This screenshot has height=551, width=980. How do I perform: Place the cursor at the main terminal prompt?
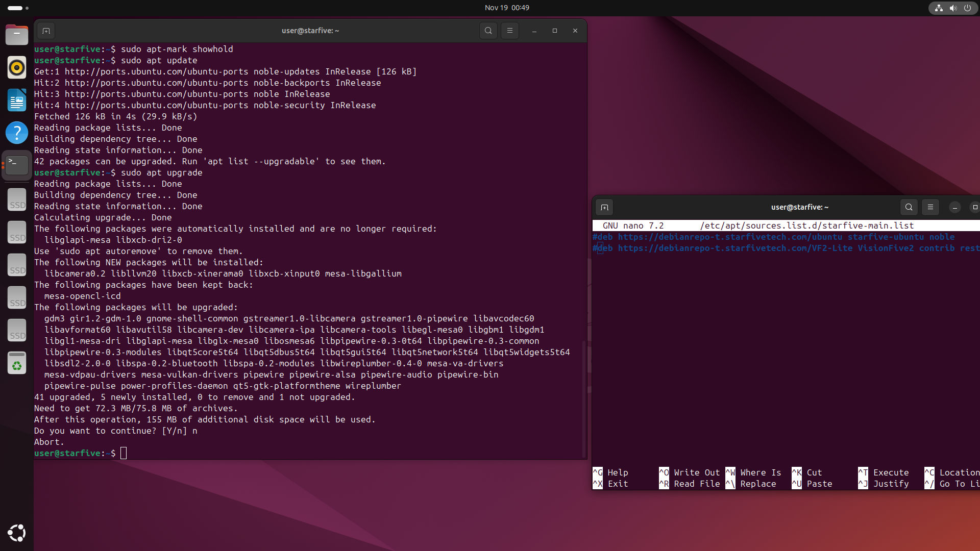(124, 453)
